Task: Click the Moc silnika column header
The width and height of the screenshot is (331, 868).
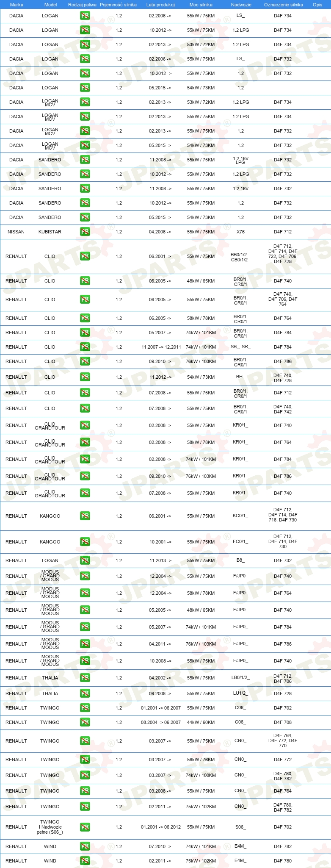Action: (201, 5)
